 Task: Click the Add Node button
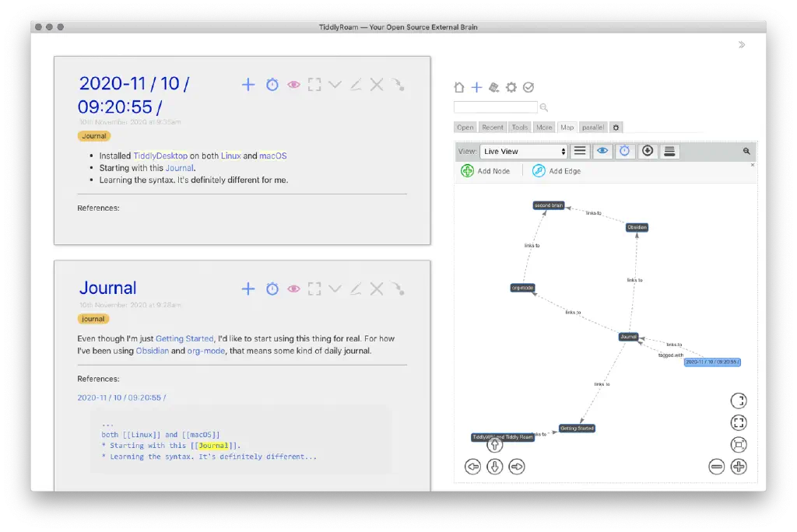[x=486, y=171]
